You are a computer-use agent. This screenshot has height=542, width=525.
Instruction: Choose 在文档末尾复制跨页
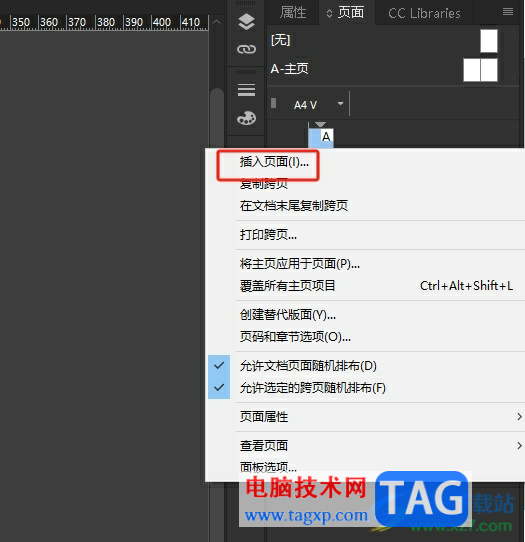(365, 206)
